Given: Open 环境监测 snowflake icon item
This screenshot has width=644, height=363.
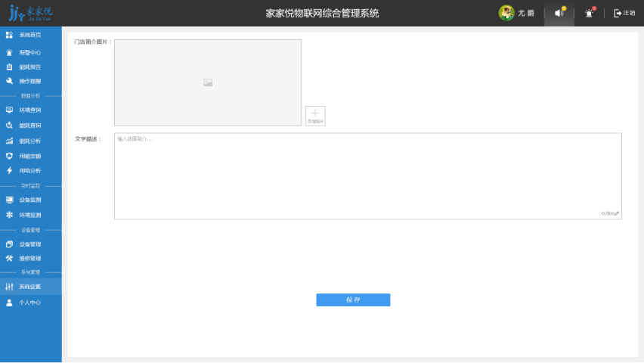Looking at the screenshot, I should [x=9, y=215].
